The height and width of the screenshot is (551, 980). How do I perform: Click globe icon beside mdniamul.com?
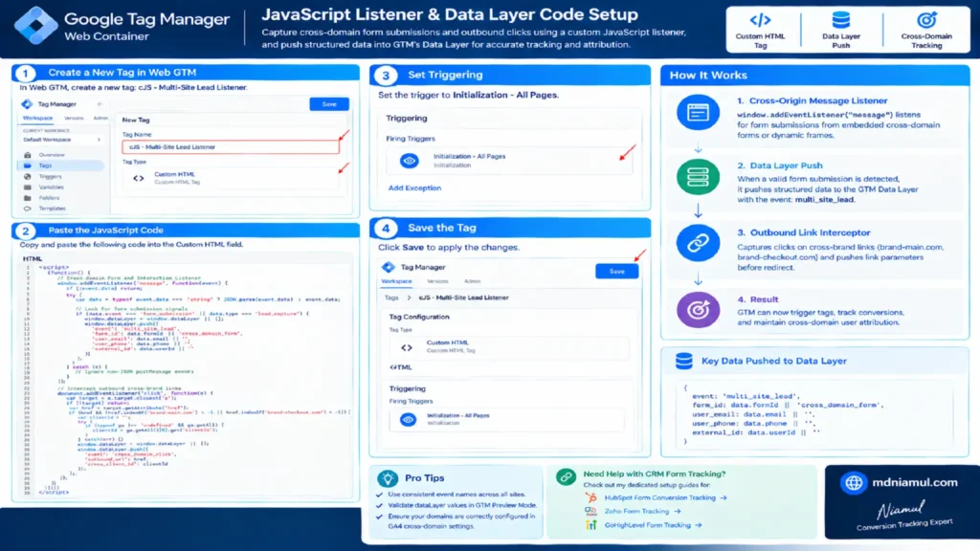[854, 483]
